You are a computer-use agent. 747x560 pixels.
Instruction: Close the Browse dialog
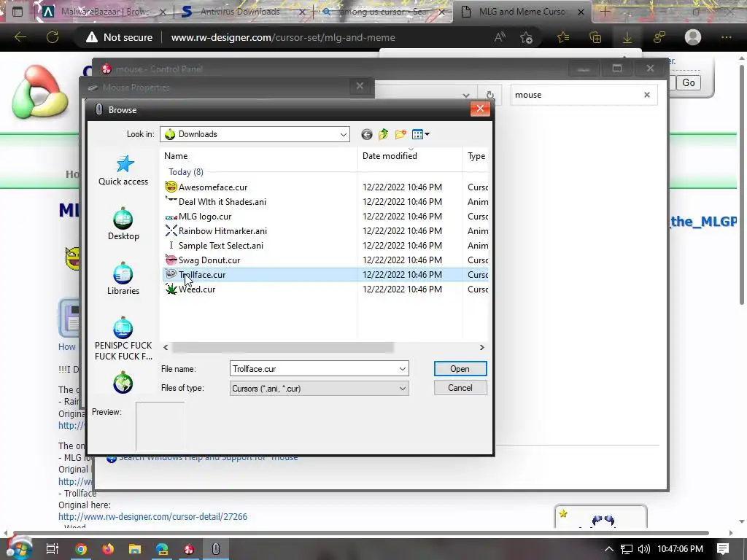[x=480, y=109]
